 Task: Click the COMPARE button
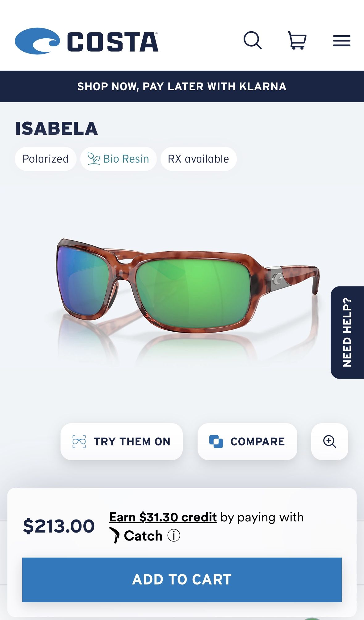[247, 441]
